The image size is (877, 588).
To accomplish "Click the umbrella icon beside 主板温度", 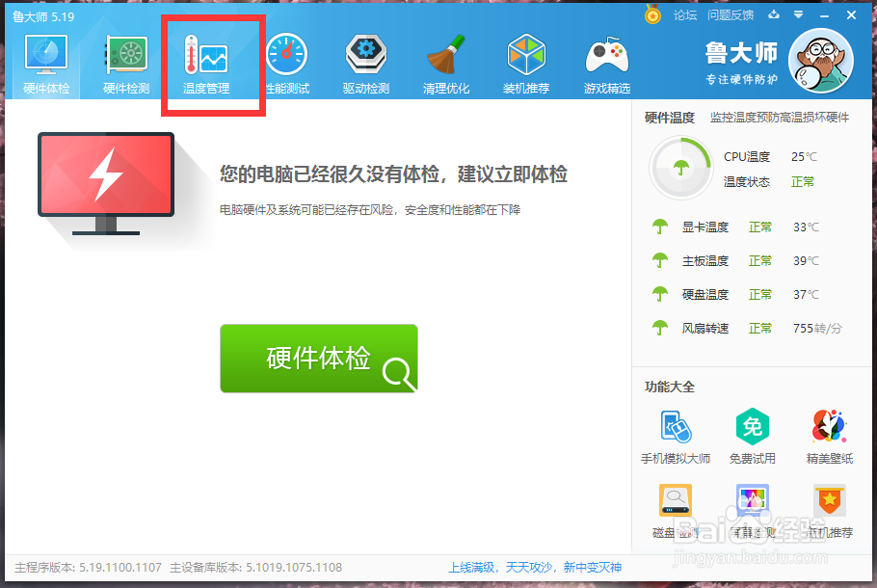I will (660, 260).
